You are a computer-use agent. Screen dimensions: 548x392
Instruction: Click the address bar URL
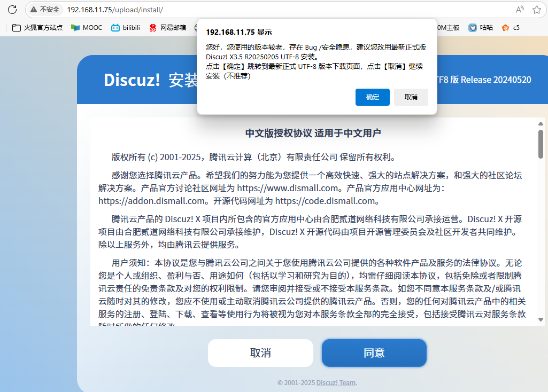click(x=115, y=10)
